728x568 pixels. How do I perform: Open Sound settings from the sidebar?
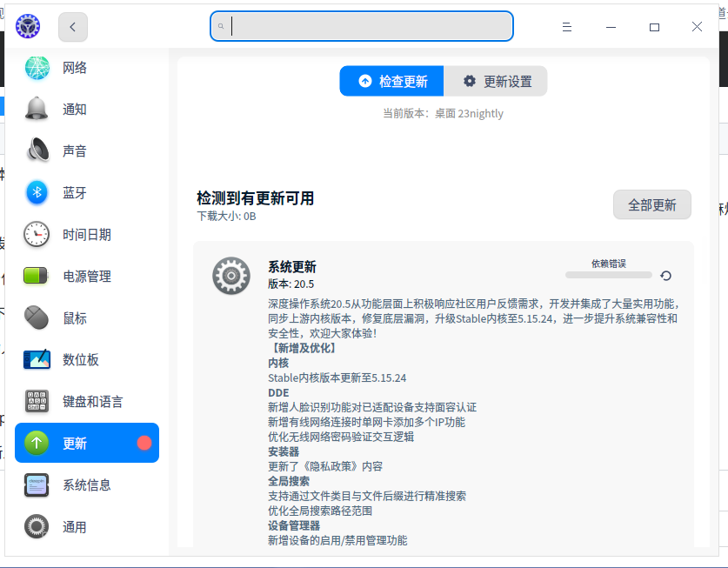36,150
